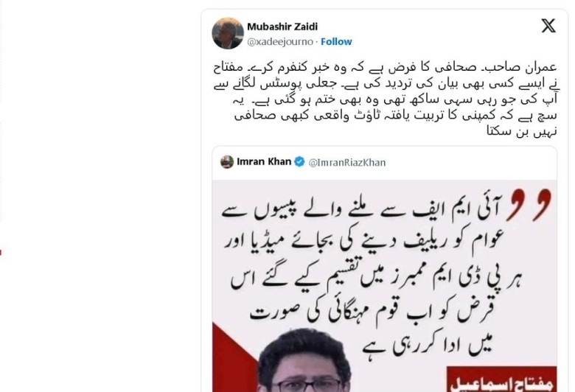Open the quoted Urdu quote image

click(384, 286)
